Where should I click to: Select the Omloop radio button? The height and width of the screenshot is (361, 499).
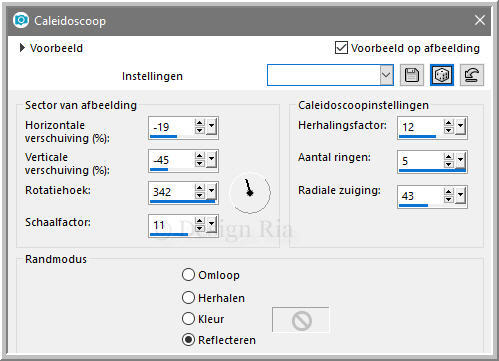[188, 275]
